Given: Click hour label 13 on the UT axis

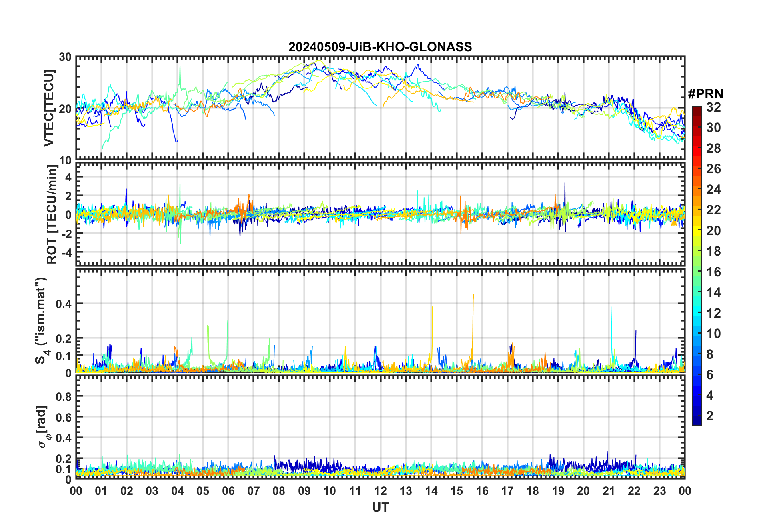Looking at the screenshot, I should tap(406, 491).
